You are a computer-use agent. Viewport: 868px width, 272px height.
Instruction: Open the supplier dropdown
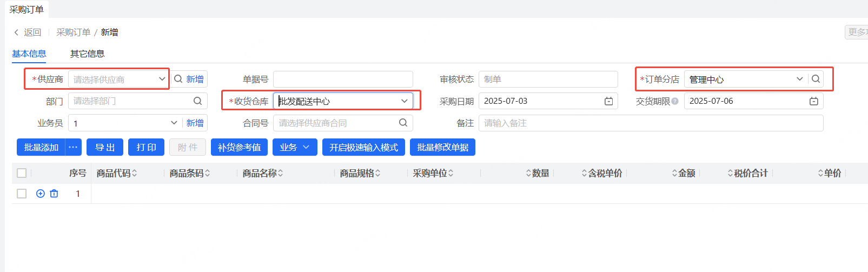tap(162, 79)
